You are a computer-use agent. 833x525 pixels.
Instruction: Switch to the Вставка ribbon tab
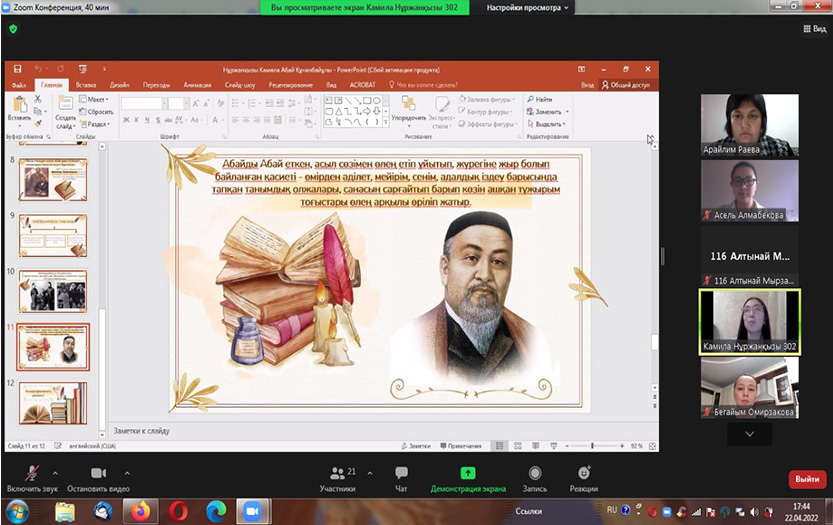tap(86, 86)
